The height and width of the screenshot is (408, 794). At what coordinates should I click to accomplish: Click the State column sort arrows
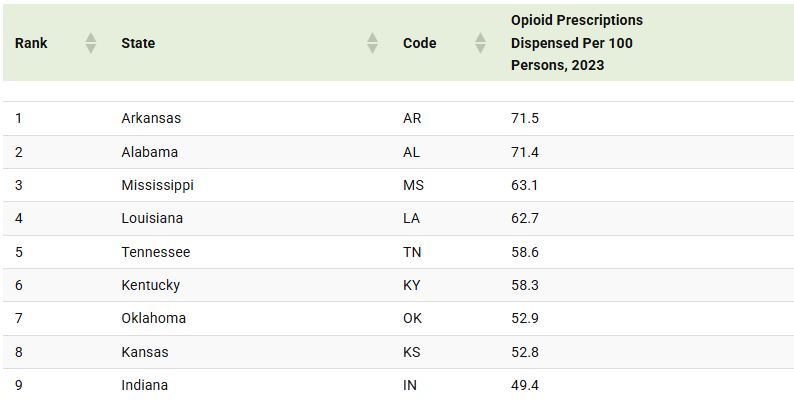(x=372, y=43)
